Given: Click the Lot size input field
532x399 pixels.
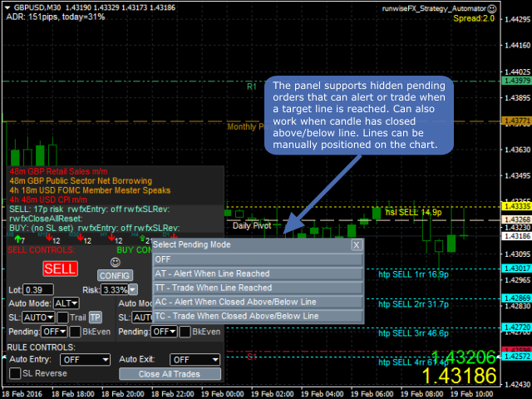Looking at the screenshot, I should pos(37,289).
